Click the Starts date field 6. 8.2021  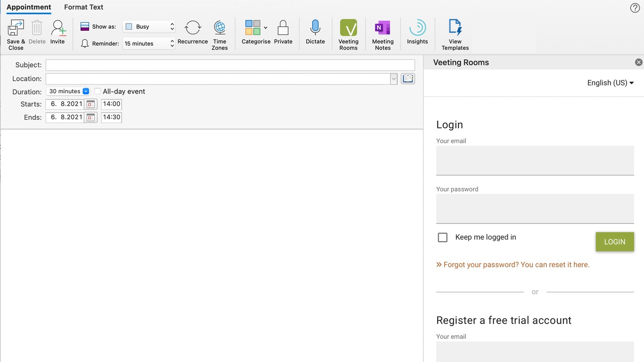[65, 104]
